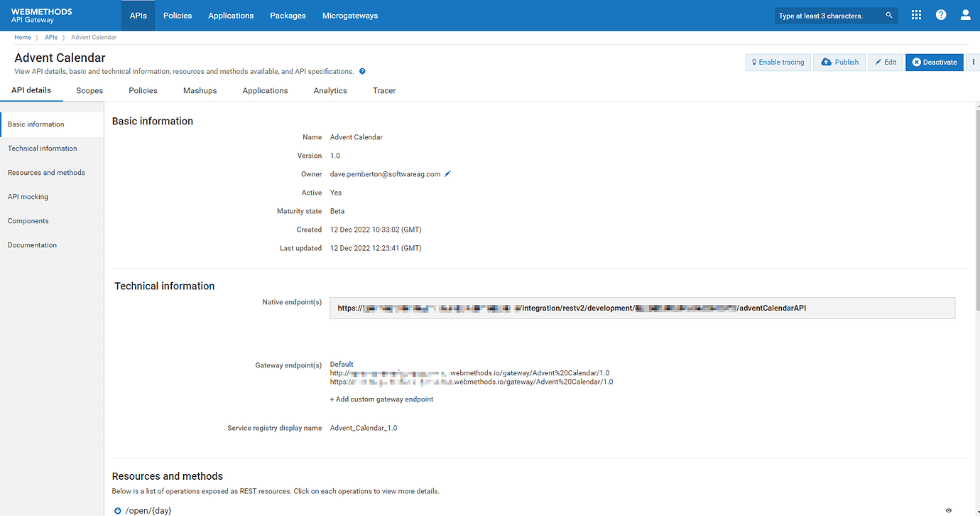Screen dimensions: 980x516
Task: Click the owner email dave.pemberton@softwareag.com
Action: [385, 174]
